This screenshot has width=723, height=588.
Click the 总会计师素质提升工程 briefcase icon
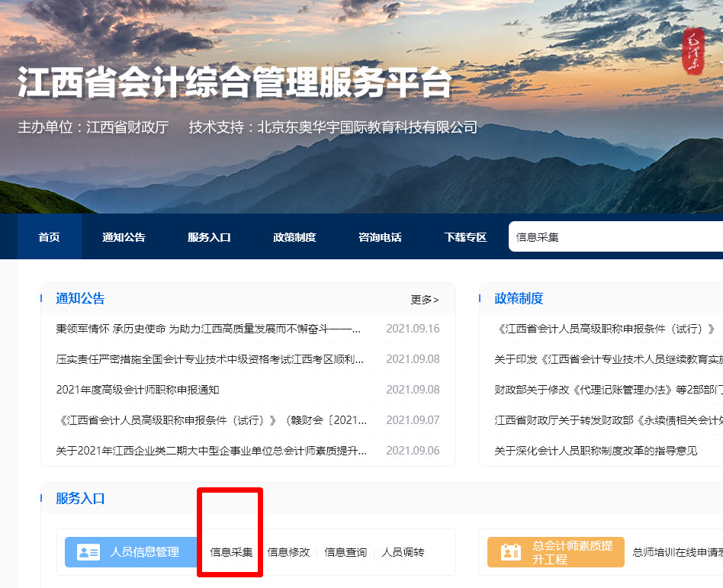510,551
